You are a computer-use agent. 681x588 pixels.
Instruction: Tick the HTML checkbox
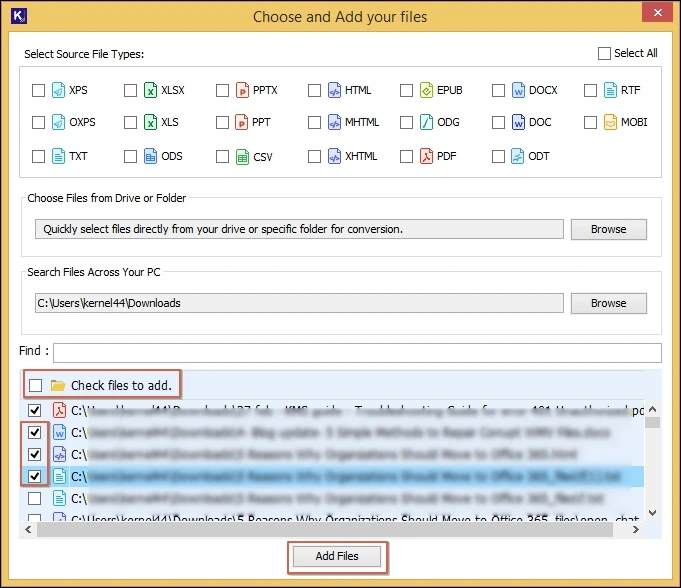click(314, 90)
